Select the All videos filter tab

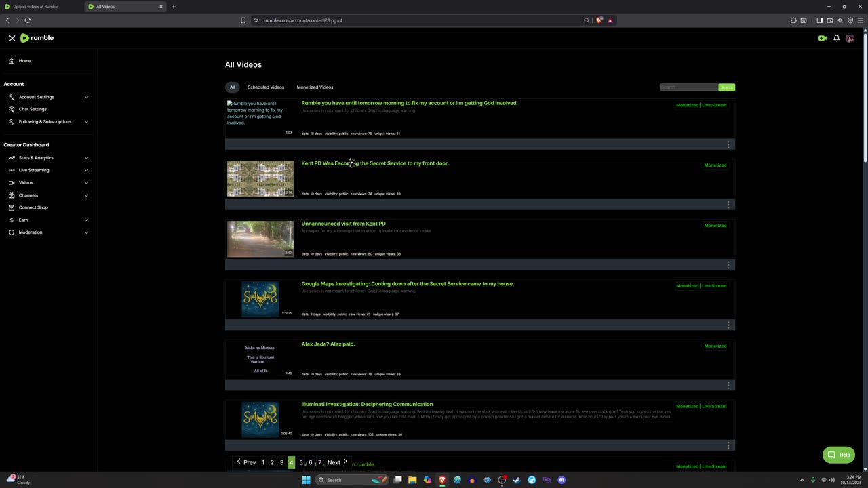(232, 87)
